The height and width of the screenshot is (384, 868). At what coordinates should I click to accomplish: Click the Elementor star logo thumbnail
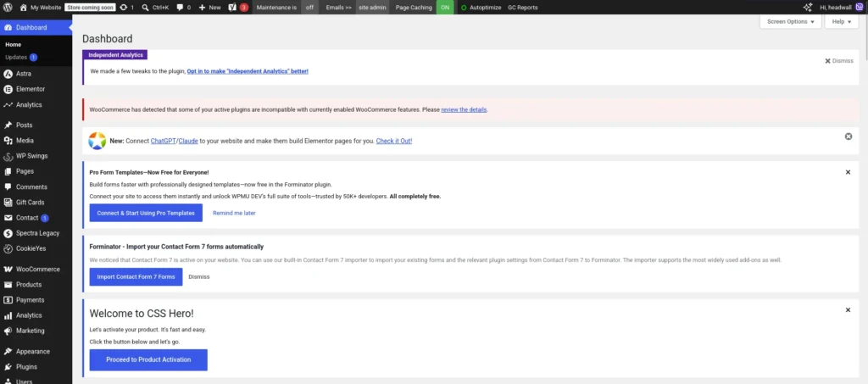coord(97,141)
